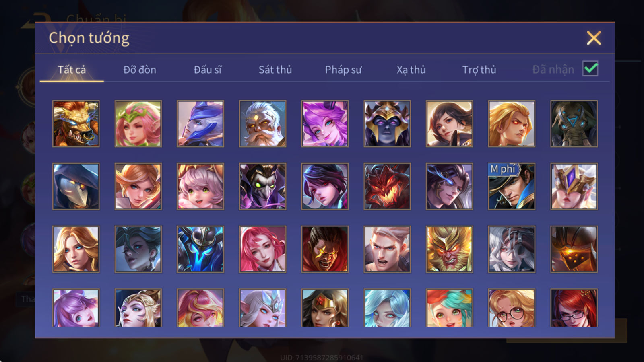Close the "Chọn tướng" dialog
The image size is (644, 362).
[x=594, y=38]
